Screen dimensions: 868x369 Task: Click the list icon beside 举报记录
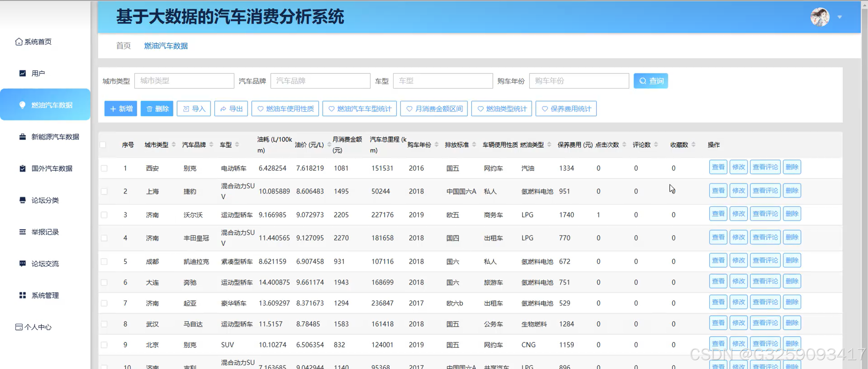pyautogui.click(x=23, y=232)
